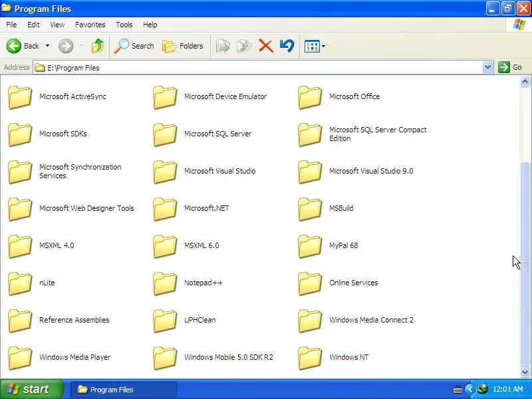
Task: Click the green Back arrow button
Action: pos(13,46)
